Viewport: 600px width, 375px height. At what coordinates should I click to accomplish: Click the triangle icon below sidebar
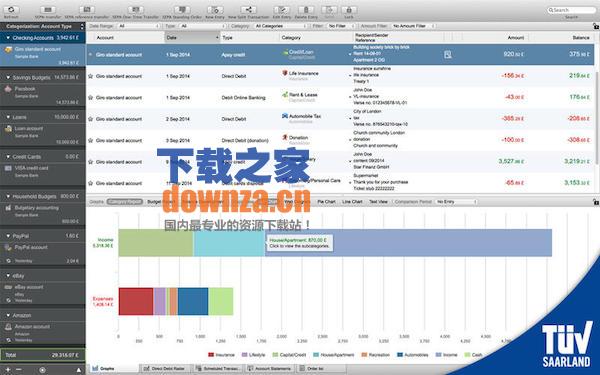[x=78, y=370]
